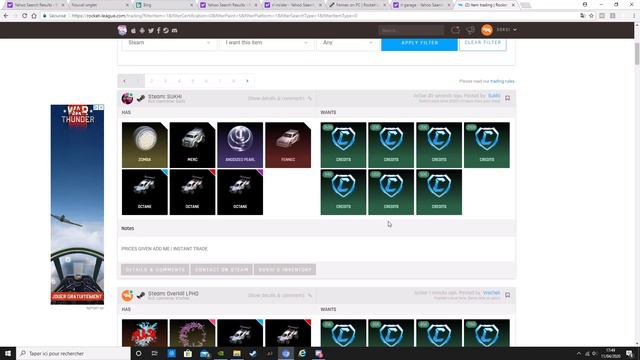
Task: Open the War Thunder advertisement banner
Action: 77,204
